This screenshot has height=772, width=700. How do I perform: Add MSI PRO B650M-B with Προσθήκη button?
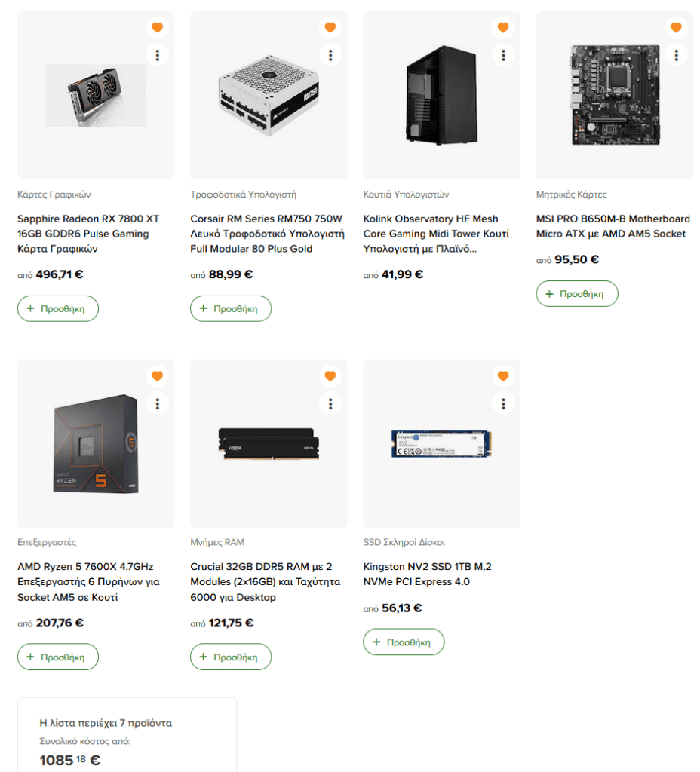pyautogui.click(x=577, y=294)
